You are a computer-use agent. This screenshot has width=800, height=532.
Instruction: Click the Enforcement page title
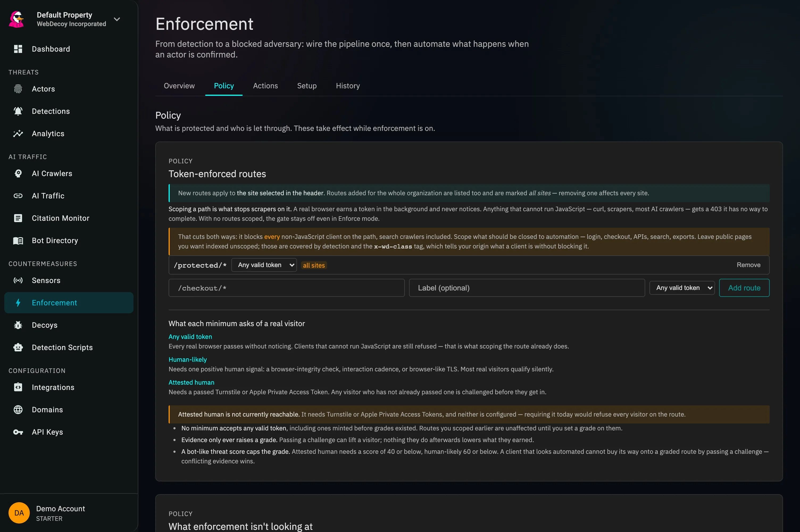pos(204,24)
